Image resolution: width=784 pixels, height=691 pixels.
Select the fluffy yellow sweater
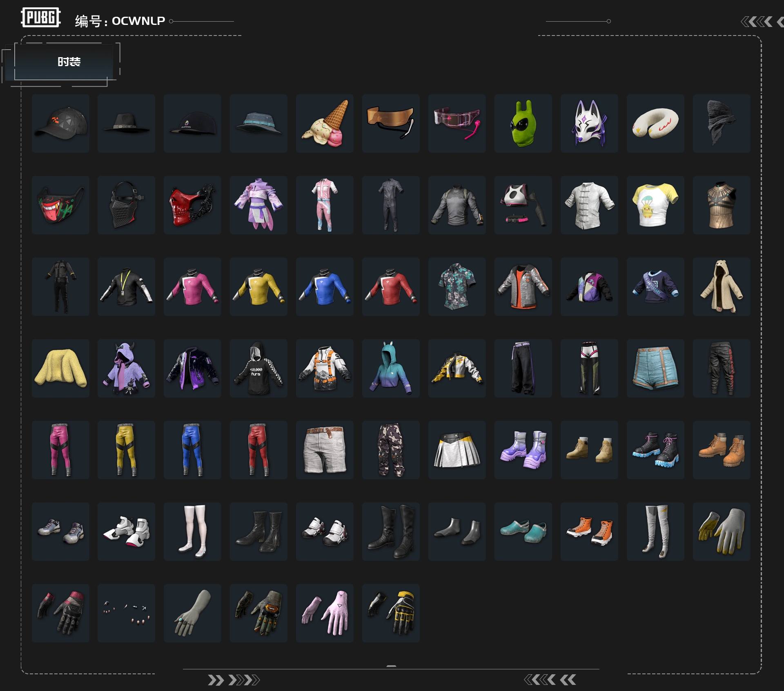(x=60, y=368)
